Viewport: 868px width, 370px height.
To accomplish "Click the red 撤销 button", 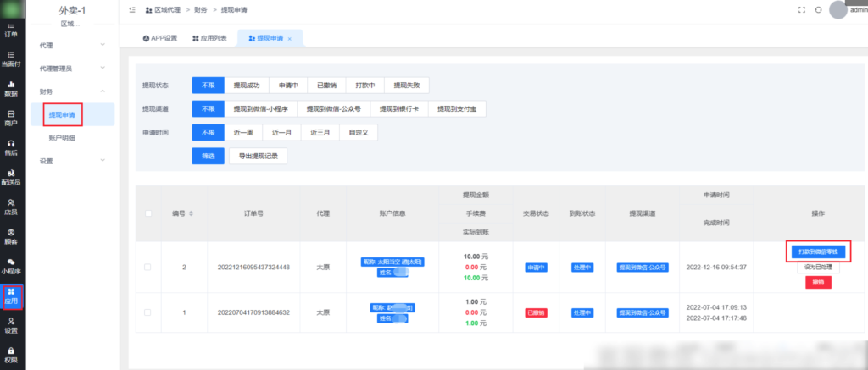I will pos(818,282).
